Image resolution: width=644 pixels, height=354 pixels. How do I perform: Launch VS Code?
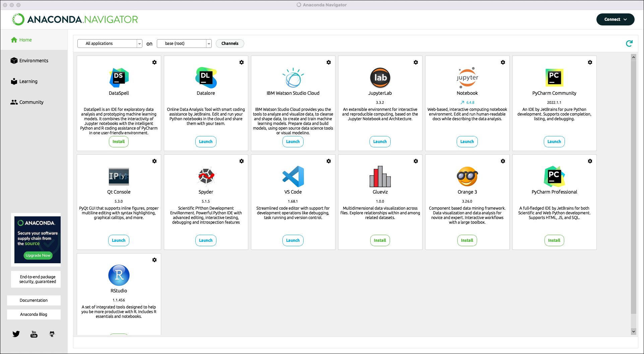(x=293, y=240)
